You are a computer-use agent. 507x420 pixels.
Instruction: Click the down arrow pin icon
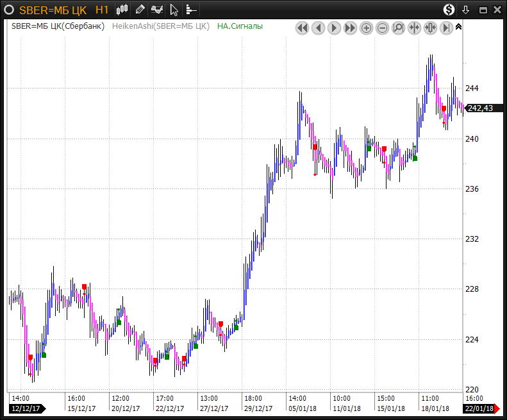point(466,10)
